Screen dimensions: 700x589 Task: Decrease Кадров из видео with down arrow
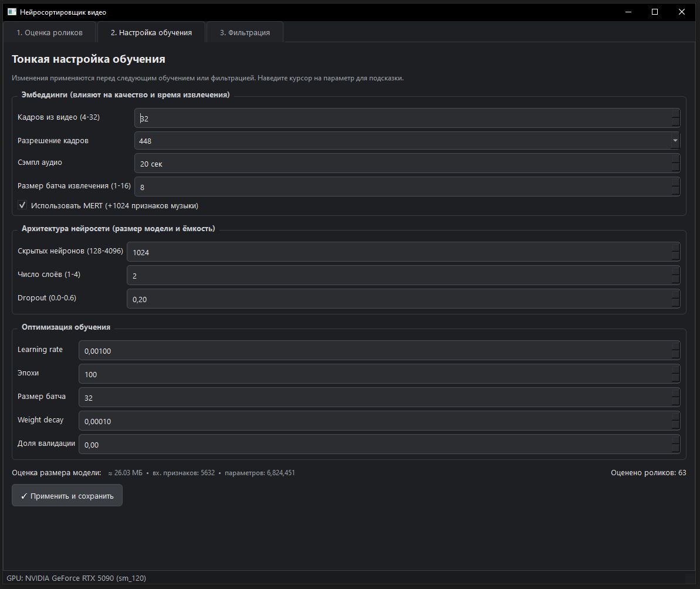coord(675,123)
